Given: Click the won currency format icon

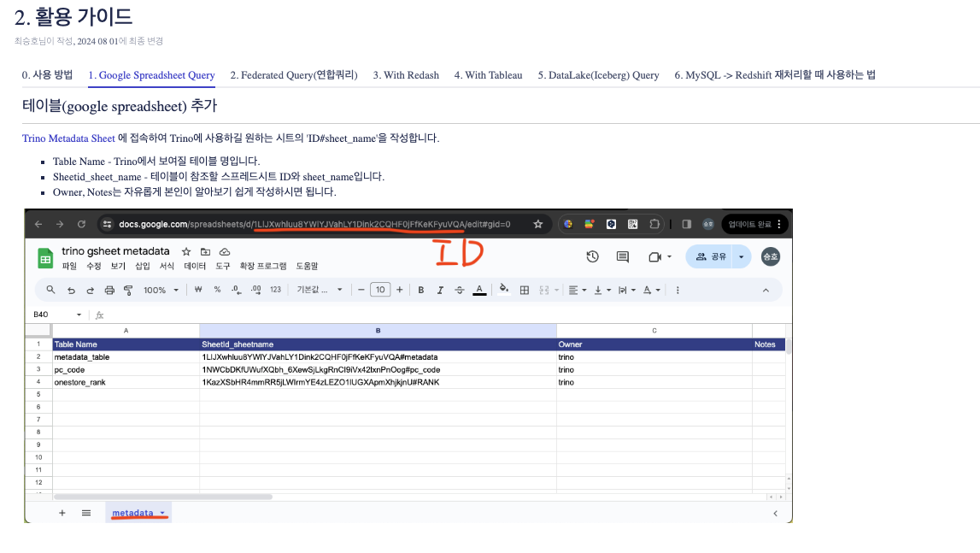Looking at the screenshot, I should click(198, 290).
